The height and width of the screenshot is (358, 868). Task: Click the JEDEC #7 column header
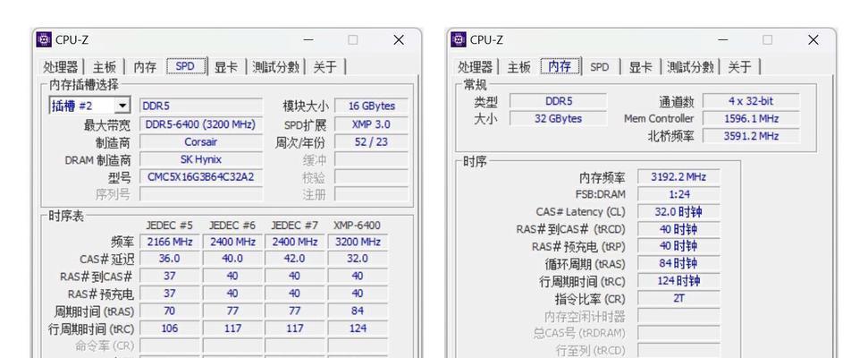[x=294, y=226]
